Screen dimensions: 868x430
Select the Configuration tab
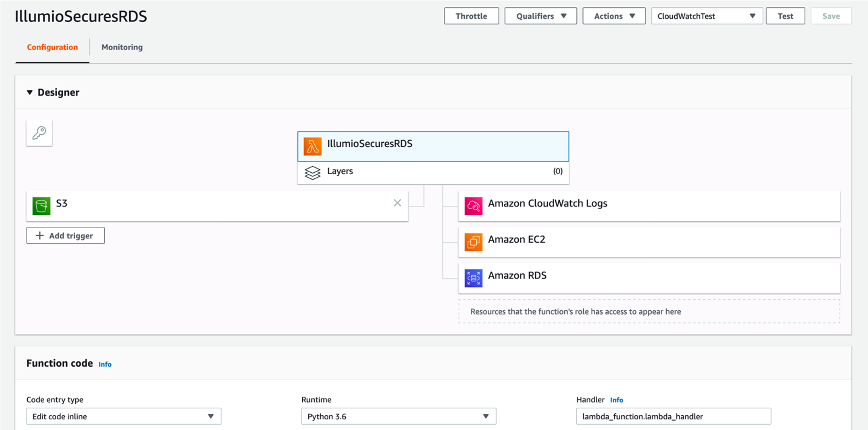[x=52, y=47]
